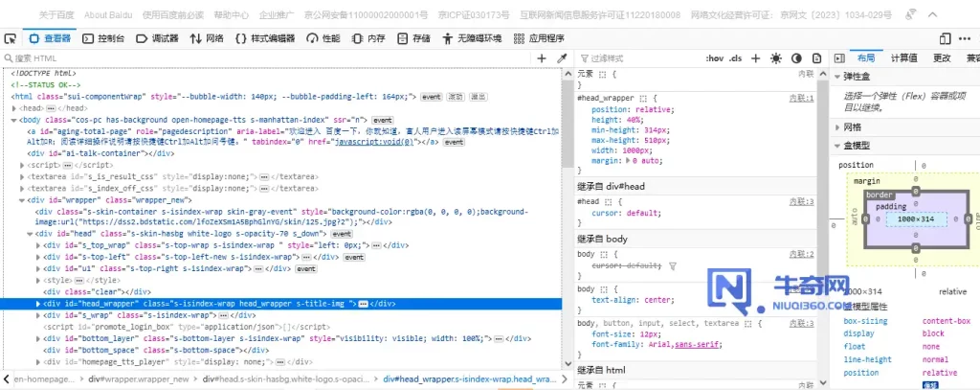Viewport: 980px width, 390px height.
Task: Open the 网络 tab
Action: [207, 39]
